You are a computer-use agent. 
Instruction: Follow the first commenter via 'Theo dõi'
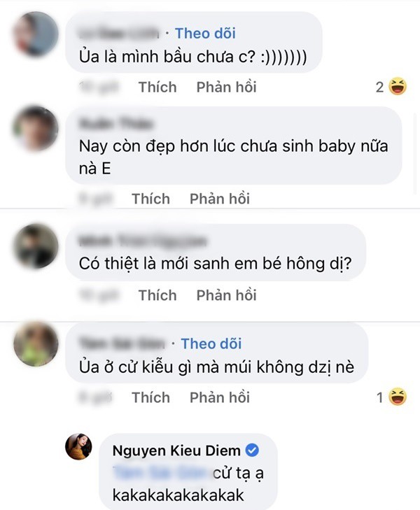click(x=205, y=33)
